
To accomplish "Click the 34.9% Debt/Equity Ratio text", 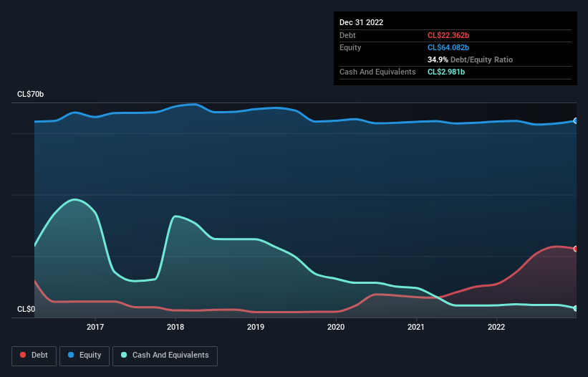I will point(471,59).
